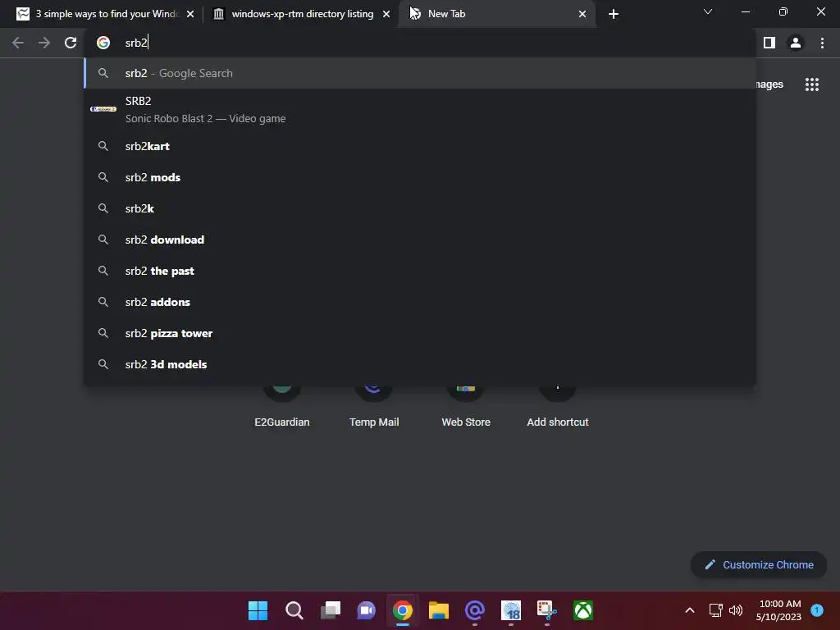The height and width of the screenshot is (630, 840).
Task: Choose the 'srb2 addons' suggestion
Action: point(420,302)
